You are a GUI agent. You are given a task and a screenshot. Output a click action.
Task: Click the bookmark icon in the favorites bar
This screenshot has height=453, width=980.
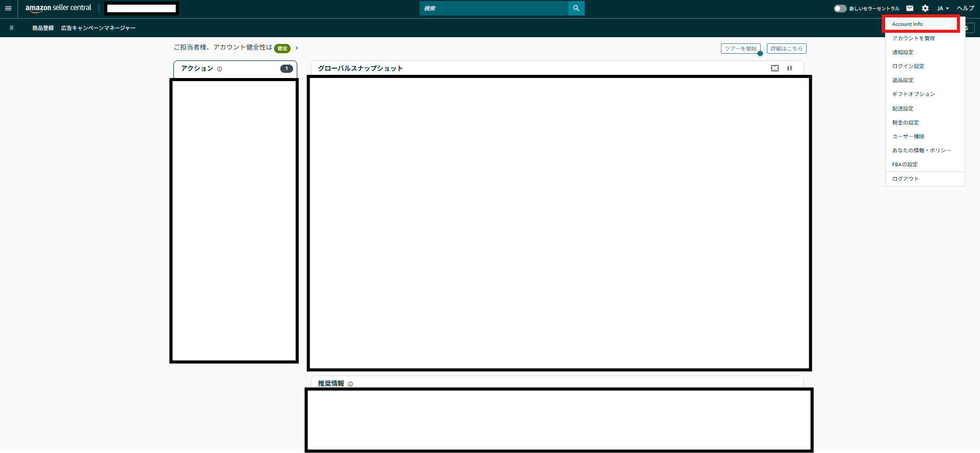11,28
